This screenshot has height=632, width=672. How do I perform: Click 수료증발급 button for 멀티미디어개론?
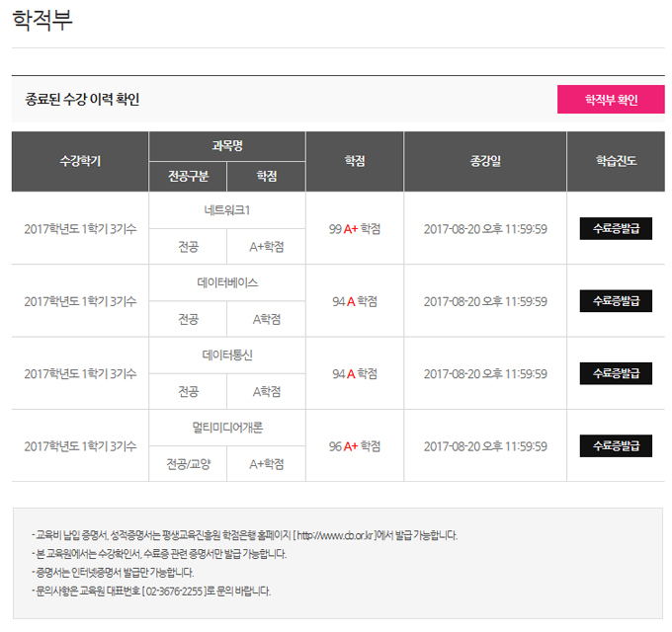point(616,445)
